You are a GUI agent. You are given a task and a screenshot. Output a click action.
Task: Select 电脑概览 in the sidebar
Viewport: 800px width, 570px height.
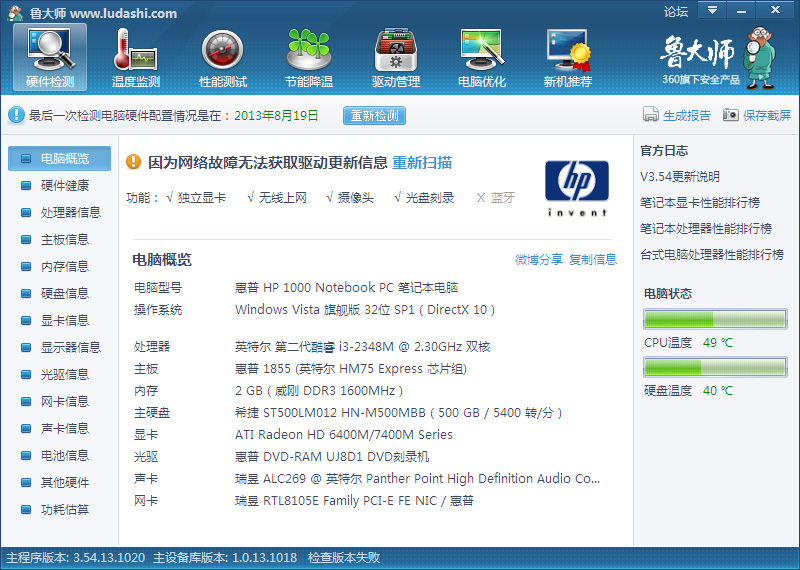point(59,158)
